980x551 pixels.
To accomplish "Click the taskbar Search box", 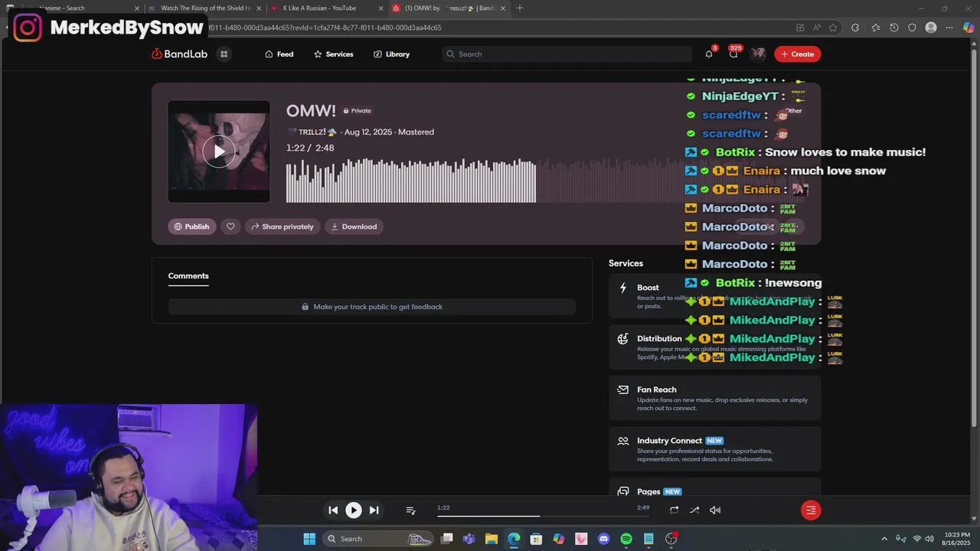I will click(378, 539).
